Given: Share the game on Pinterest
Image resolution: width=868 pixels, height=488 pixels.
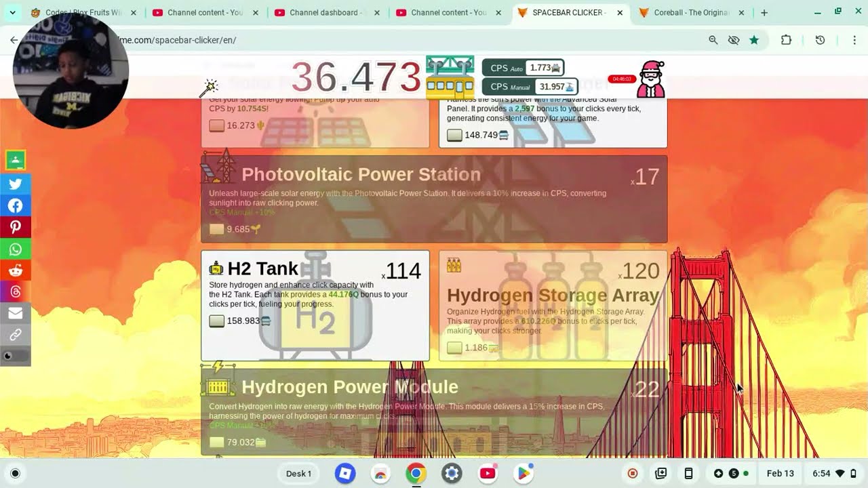Looking at the screenshot, I should tap(16, 227).
